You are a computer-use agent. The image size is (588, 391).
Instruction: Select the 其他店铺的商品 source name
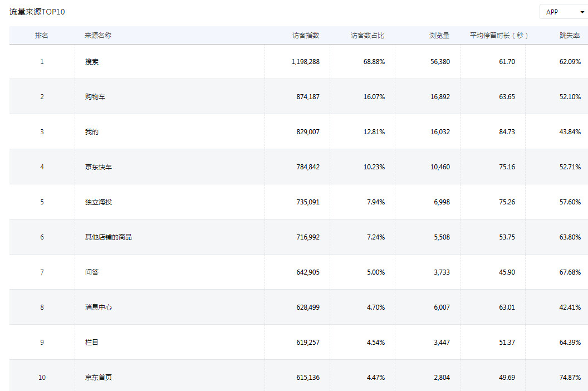click(109, 237)
